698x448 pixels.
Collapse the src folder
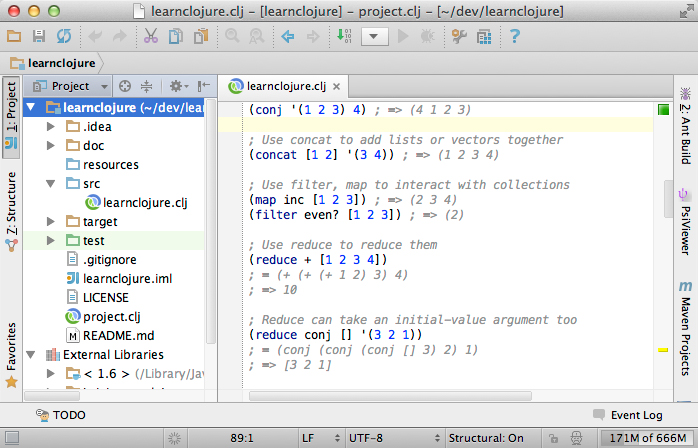(x=51, y=183)
